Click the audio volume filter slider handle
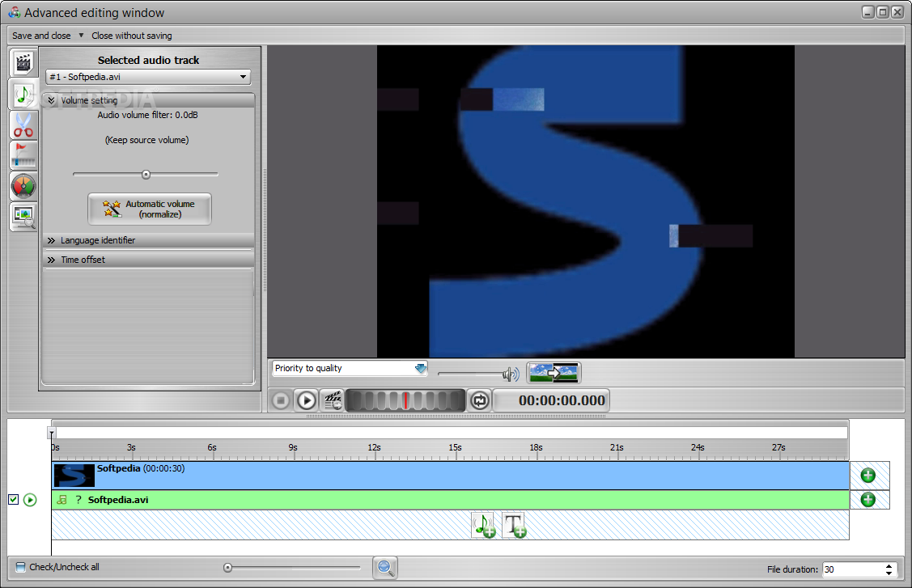Image resolution: width=912 pixels, height=588 pixels. coord(146,175)
